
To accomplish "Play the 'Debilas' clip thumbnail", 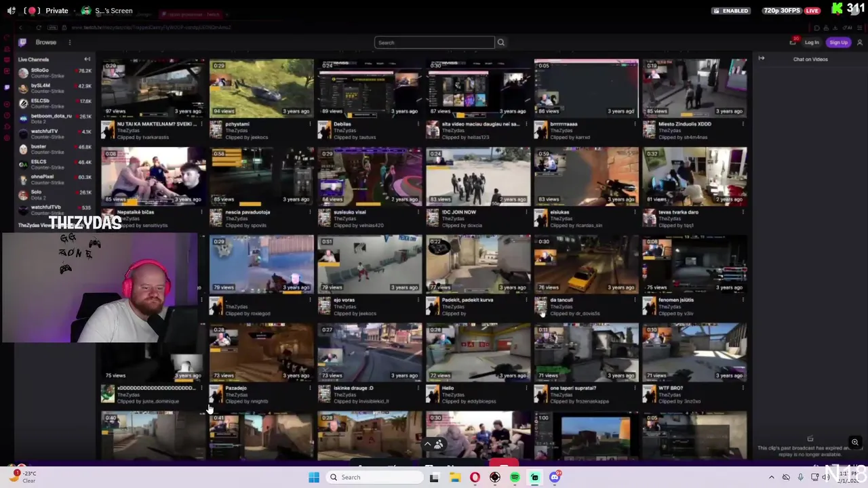I will [x=370, y=88].
